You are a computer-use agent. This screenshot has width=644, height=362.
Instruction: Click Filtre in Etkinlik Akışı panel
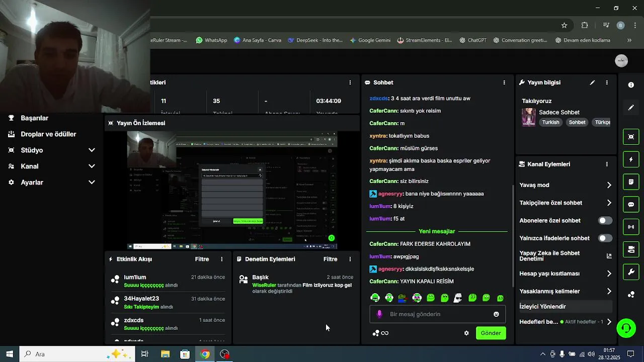click(x=202, y=259)
